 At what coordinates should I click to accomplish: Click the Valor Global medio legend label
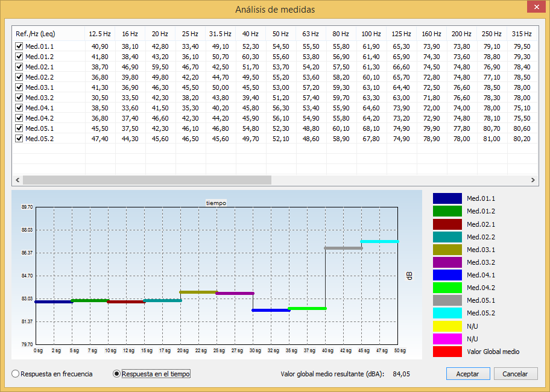pyautogui.click(x=493, y=352)
